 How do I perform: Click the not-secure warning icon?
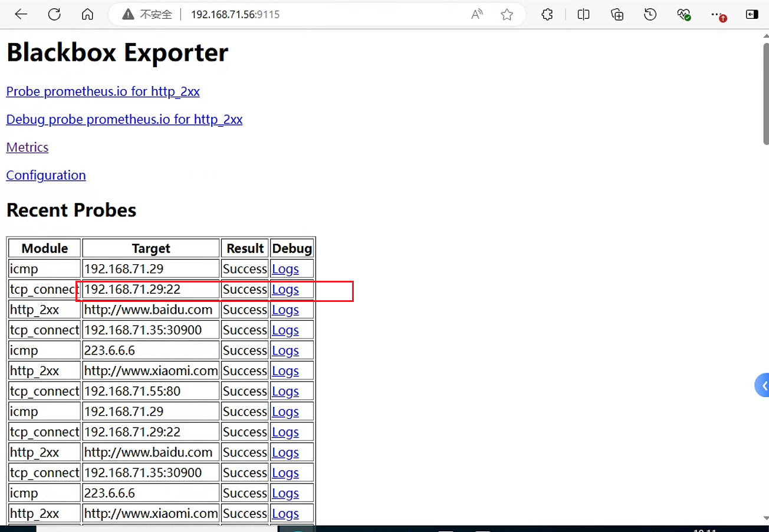coord(128,15)
